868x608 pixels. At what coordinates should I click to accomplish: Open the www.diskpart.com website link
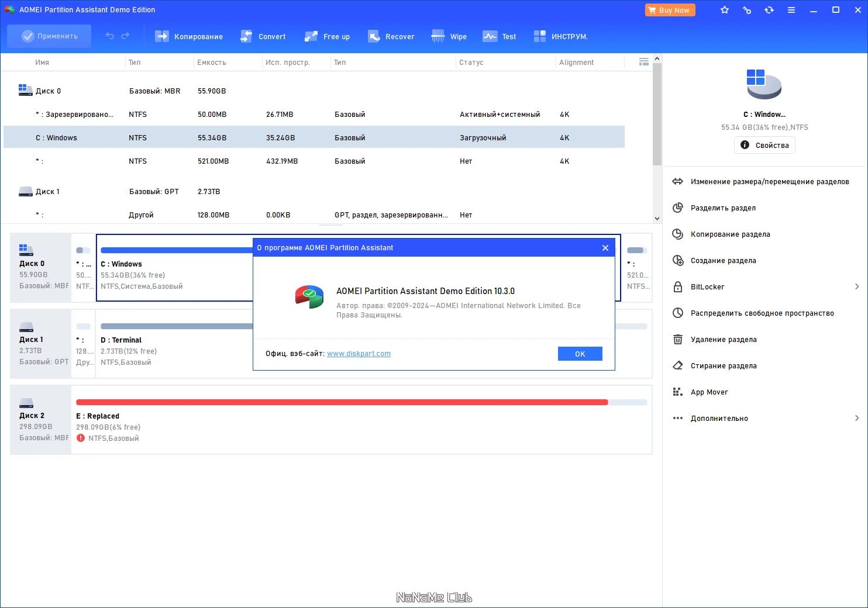(359, 354)
